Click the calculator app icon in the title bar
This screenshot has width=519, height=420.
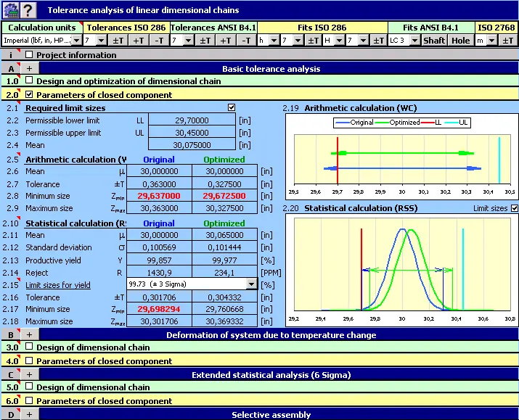pyautogui.click(x=9, y=10)
